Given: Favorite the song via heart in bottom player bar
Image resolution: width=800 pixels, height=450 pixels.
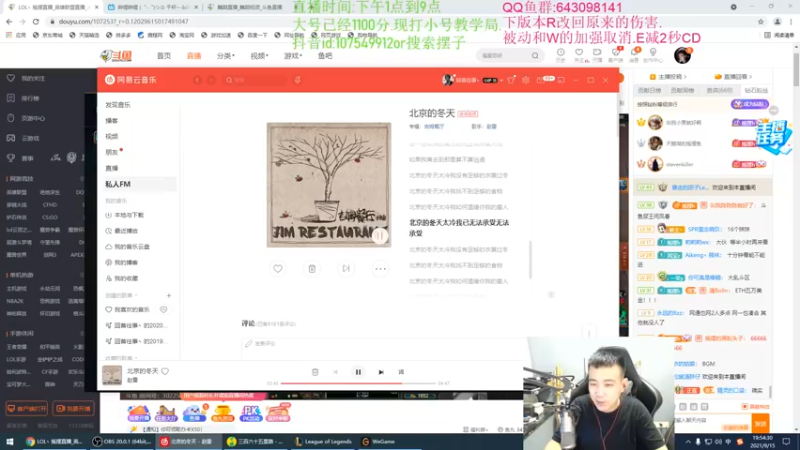Looking at the screenshot, I should click(165, 371).
